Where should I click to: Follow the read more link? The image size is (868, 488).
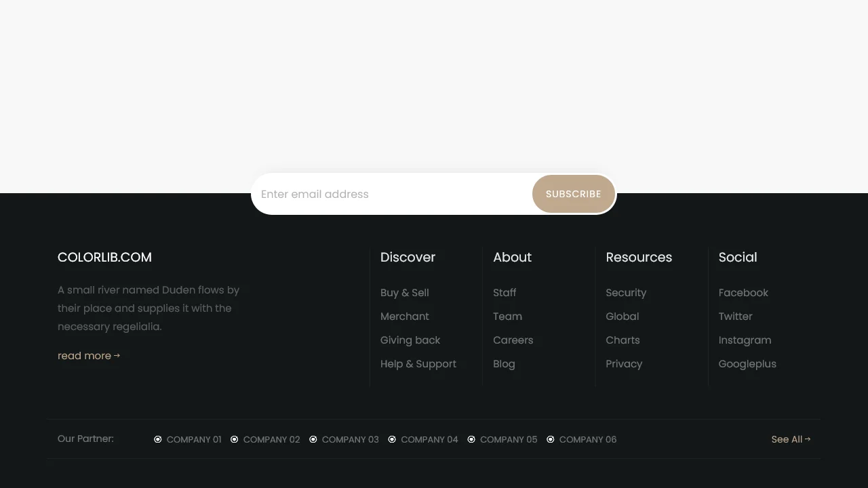coord(84,355)
